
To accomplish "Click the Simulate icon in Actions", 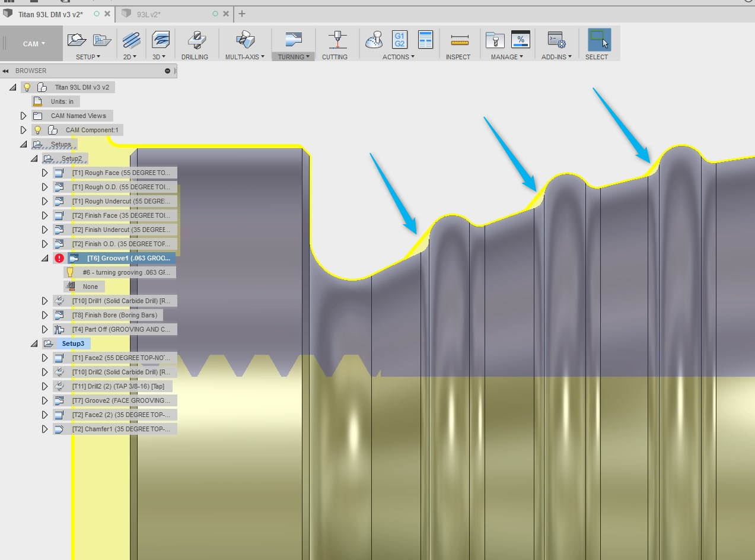I will (x=374, y=40).
